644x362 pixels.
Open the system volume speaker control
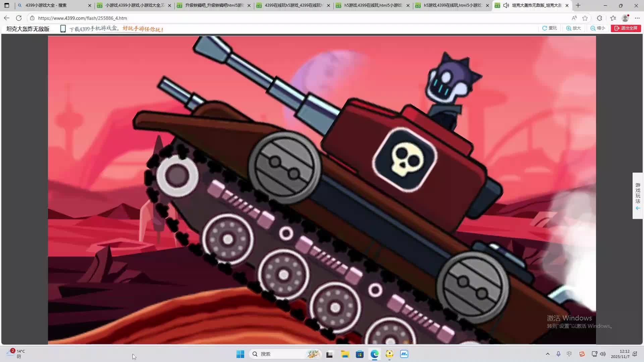(603, 354)
